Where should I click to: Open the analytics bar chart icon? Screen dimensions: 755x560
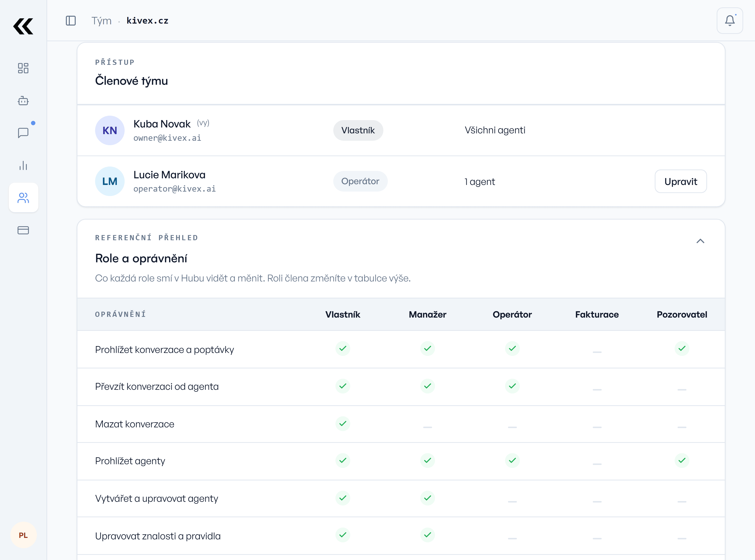tap(23, 166)
